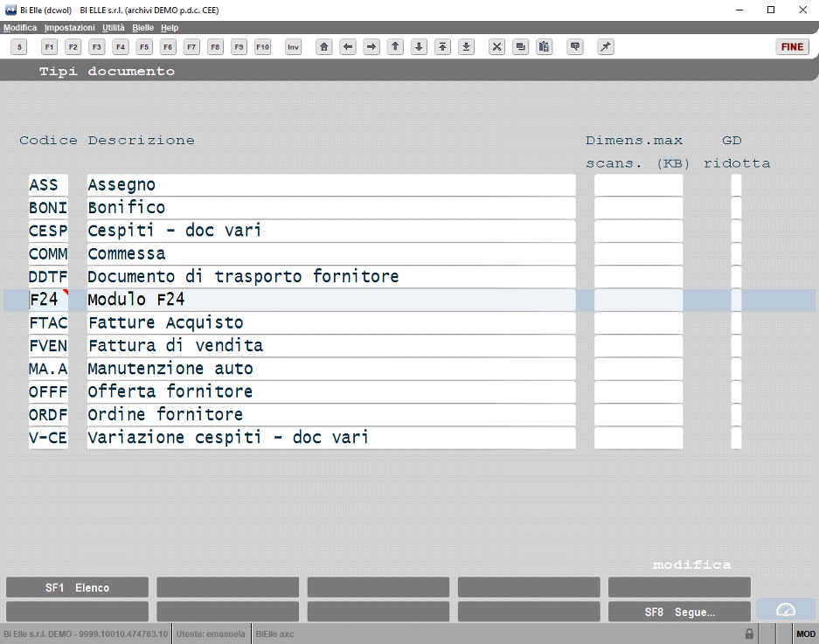Click the F24 code field
The image size is (819, 644).
48,300
